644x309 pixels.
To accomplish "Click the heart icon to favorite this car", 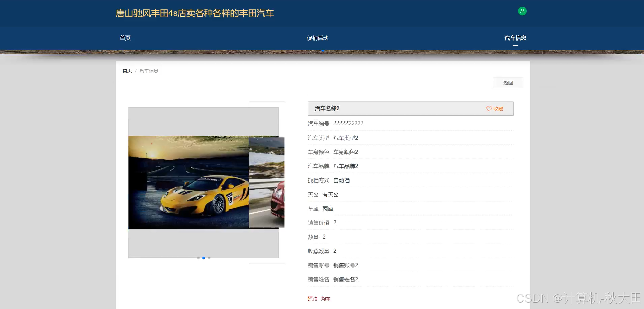I will pyautogui.click(x=489, y=109).
